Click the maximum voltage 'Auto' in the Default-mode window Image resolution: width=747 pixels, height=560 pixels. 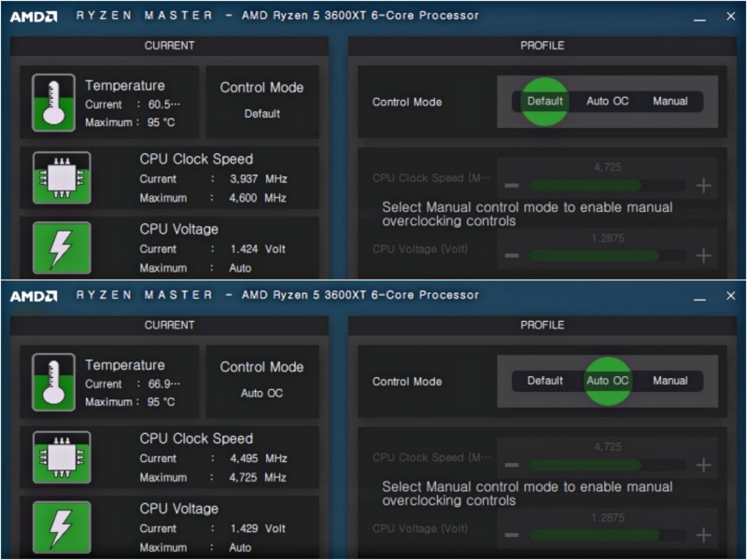240,268
